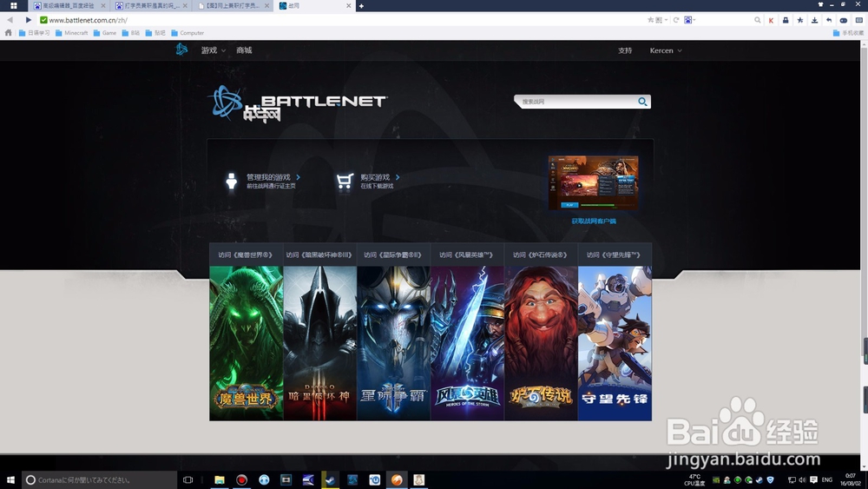Image resolution: width=868 pixels, height=489 pixels.
Task: Expand the Kercen account dropdown
Action: click(666, 50)
